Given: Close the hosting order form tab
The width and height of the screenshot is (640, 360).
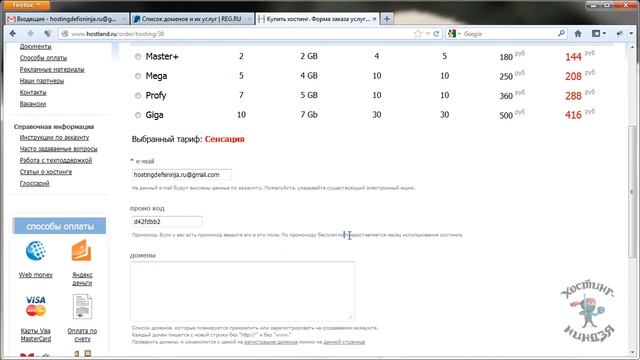Looking at the screenshot, I should coord(374,19).
